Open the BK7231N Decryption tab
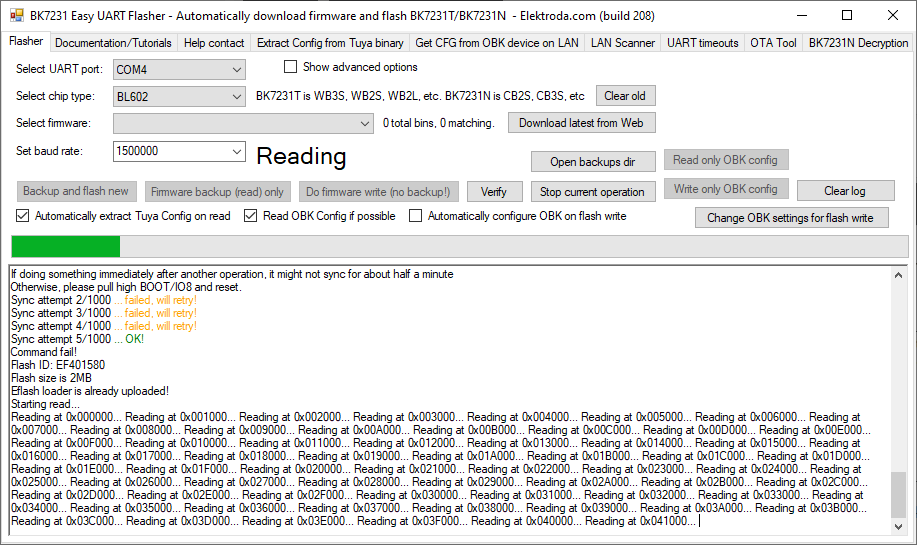Image resolution: width=917 pixels, height=545 pixels. [x=858, y=43]
